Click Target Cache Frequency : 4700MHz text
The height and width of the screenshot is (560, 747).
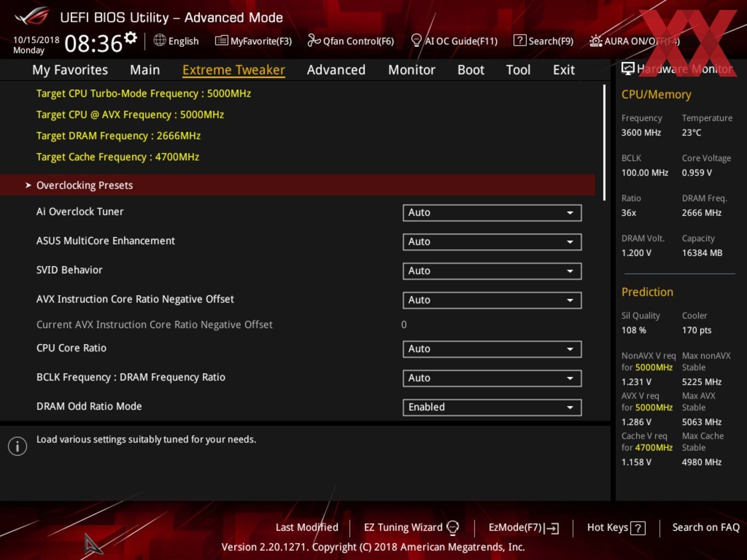pos(118,157)
